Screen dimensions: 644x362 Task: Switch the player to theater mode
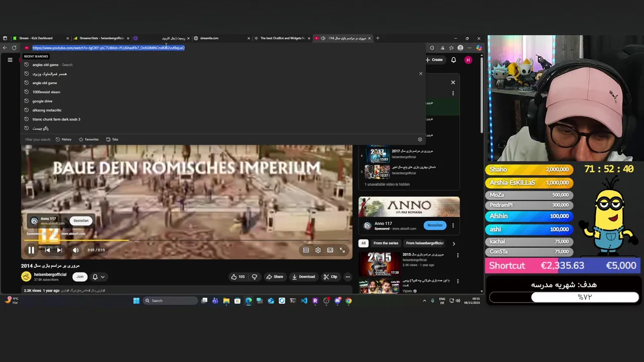coord(330,250)
